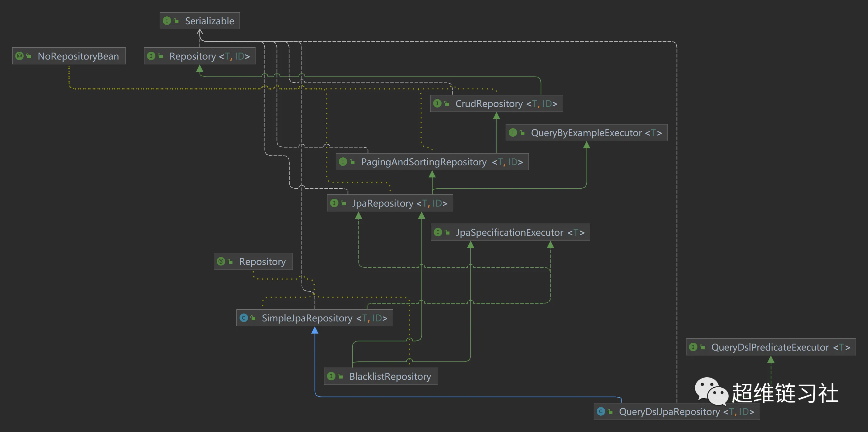Select the JpaRepository<T, ID> node label
Screen dimensions: 868x432
click(x=399, y=203)
